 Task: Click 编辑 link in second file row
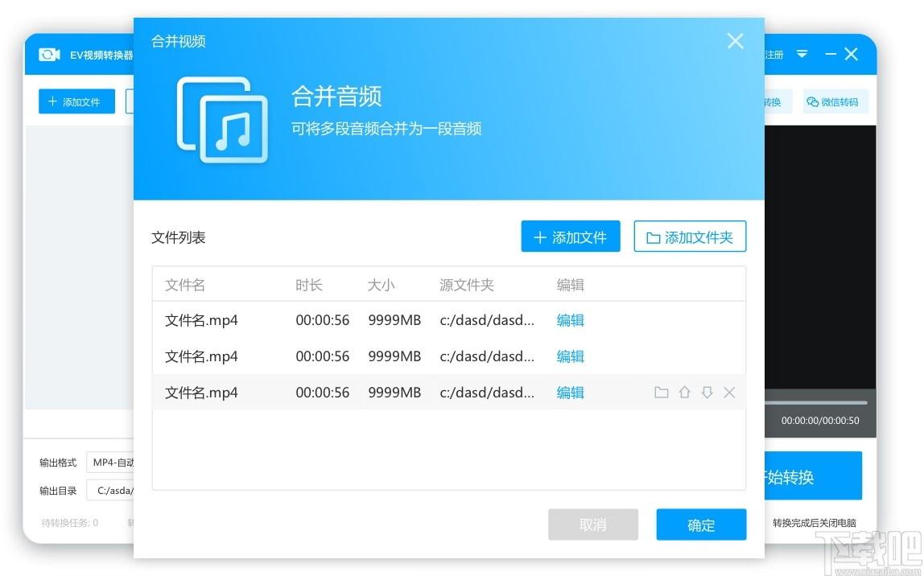(x=571, y=356)
